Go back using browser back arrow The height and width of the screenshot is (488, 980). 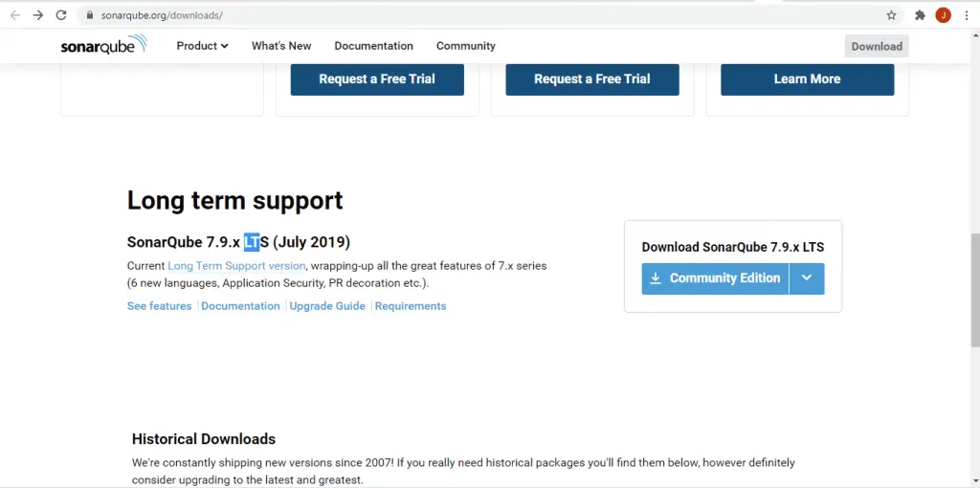15,15
